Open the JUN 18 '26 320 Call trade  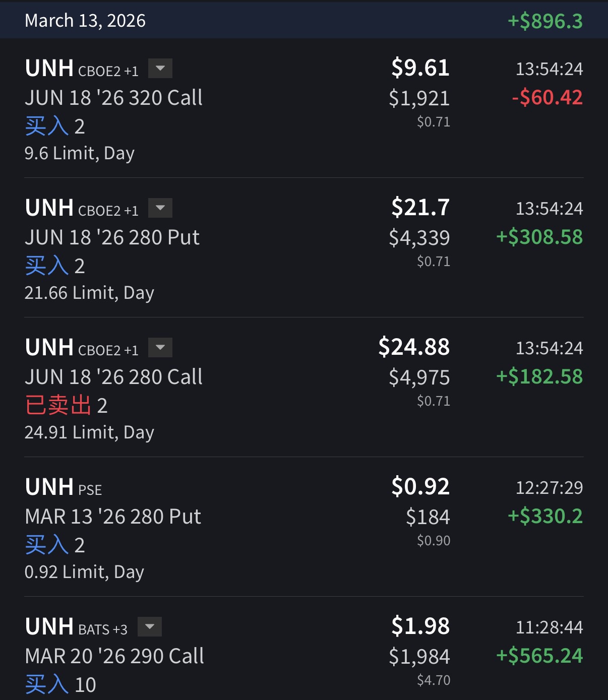click(113, 98)
